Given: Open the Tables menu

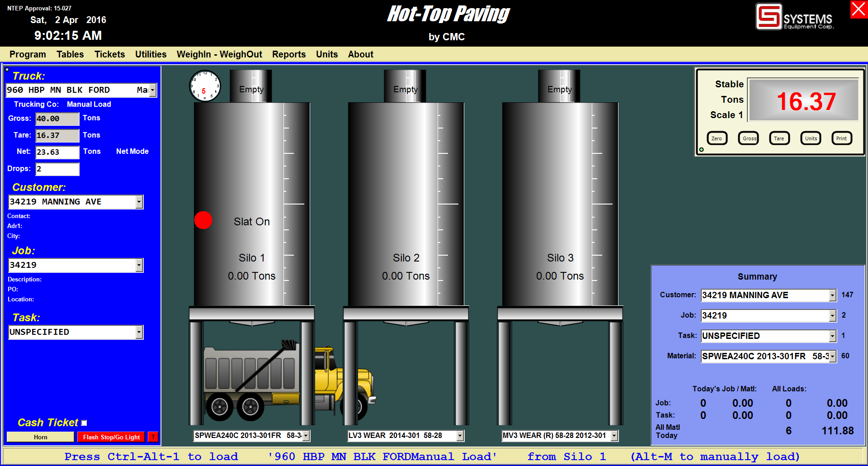Looking at the screenshot, I should 70,54.
